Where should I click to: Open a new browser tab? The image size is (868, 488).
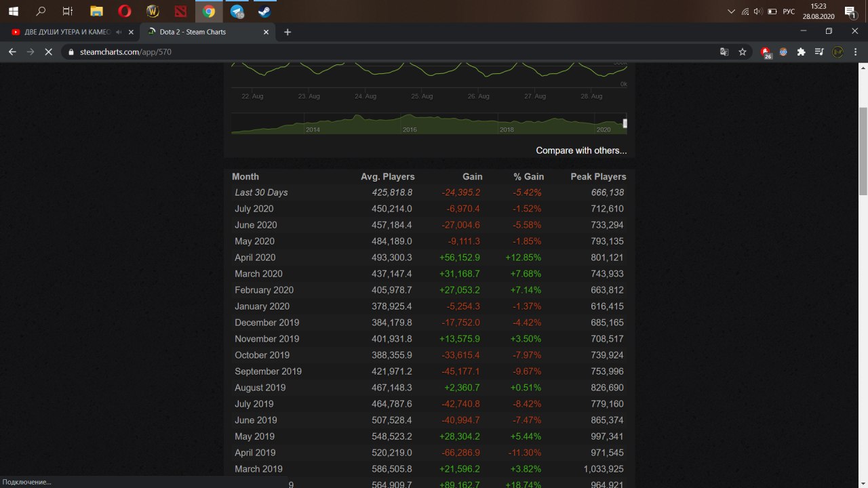[x=288, y=32]
